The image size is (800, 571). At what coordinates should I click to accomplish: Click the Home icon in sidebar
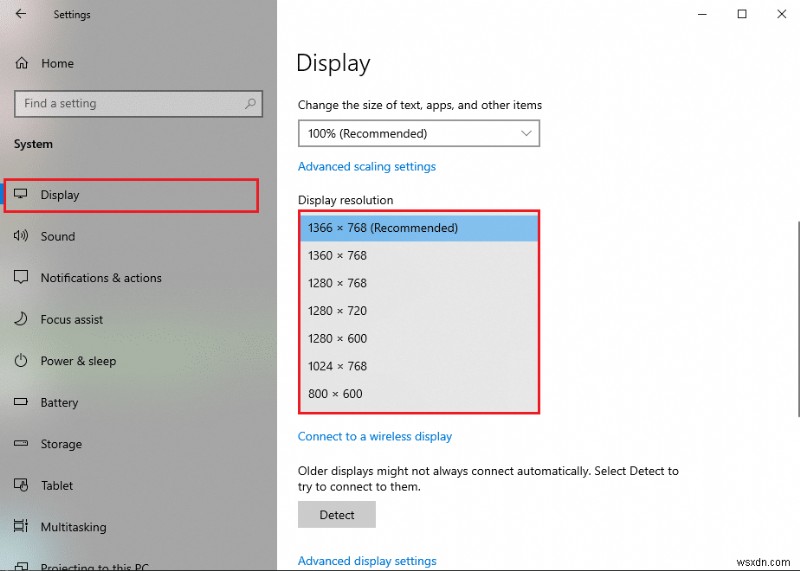21,63
